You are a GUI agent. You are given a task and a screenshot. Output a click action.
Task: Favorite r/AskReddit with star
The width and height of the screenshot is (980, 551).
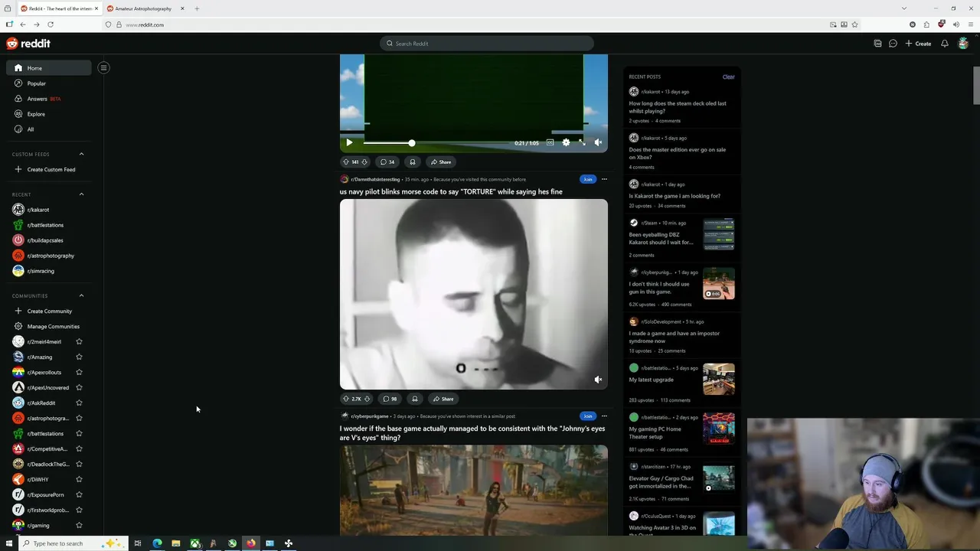point(79,403)
